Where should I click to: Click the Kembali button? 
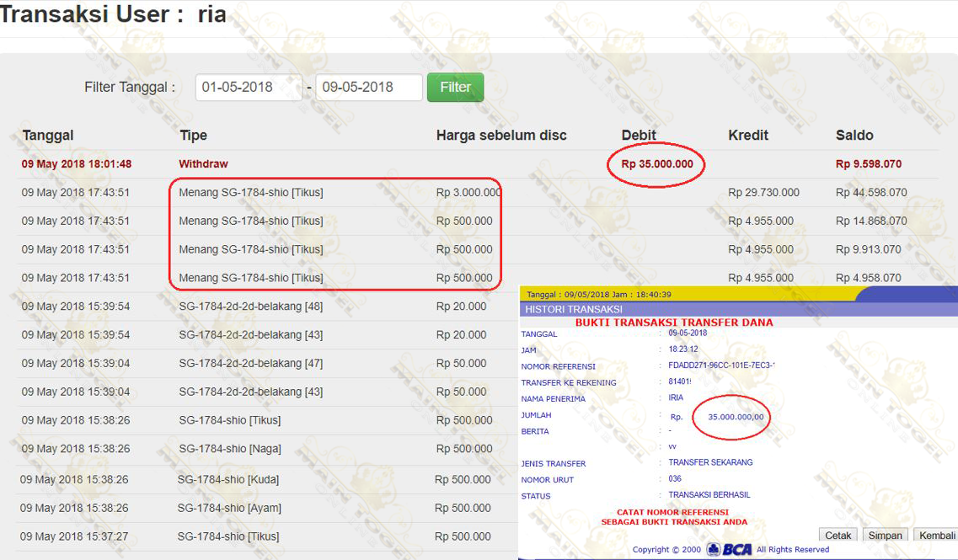(936, 536)
